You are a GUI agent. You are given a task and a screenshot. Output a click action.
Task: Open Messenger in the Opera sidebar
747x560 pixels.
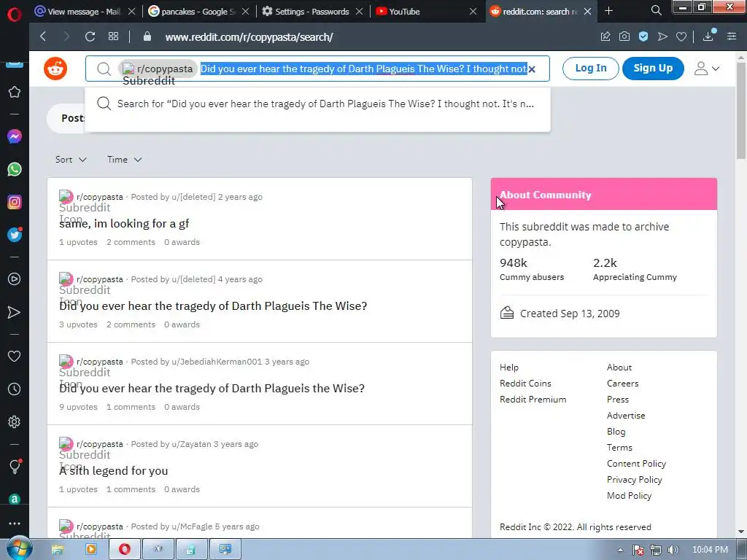tap(15, 136)
